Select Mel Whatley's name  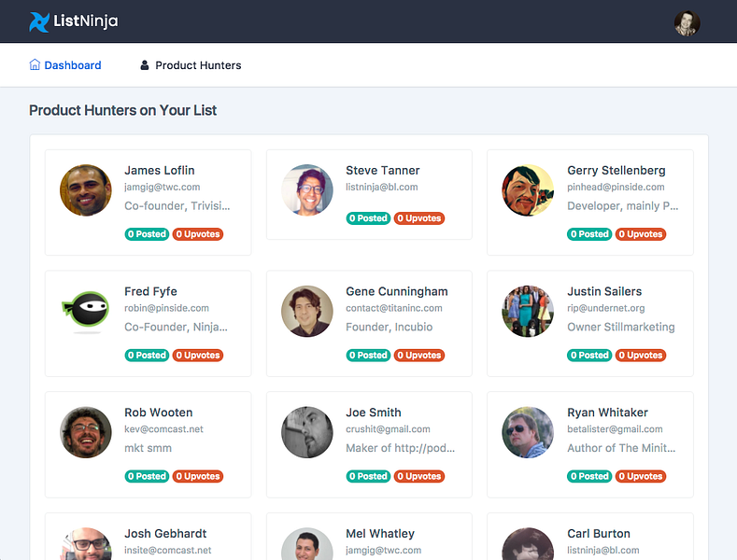point(379,534)
